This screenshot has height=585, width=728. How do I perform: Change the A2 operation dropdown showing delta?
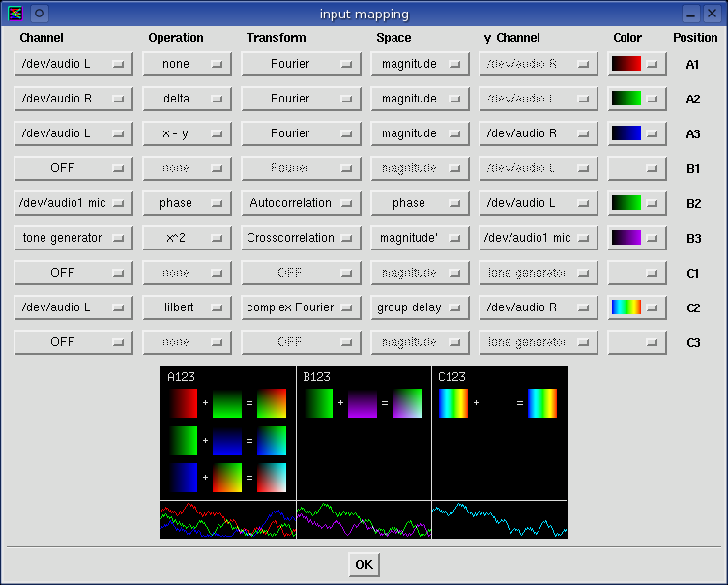coord(187,99)
